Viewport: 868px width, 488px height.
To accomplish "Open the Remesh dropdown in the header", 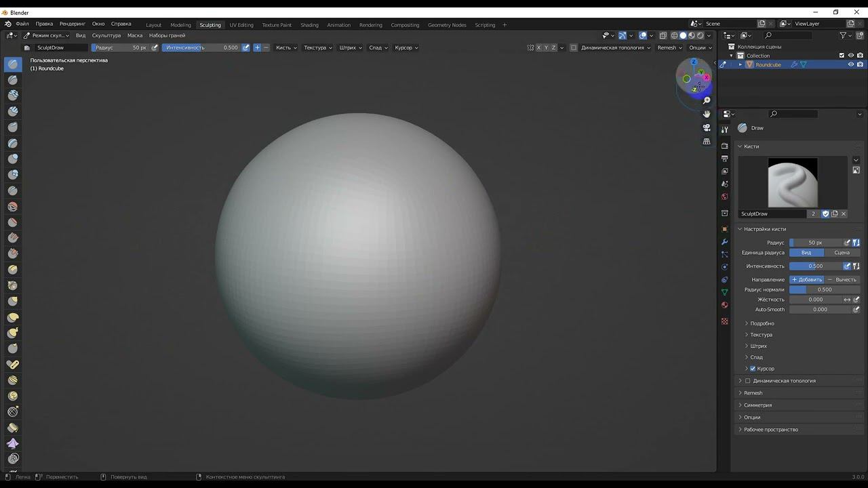I will click(669, 47).
